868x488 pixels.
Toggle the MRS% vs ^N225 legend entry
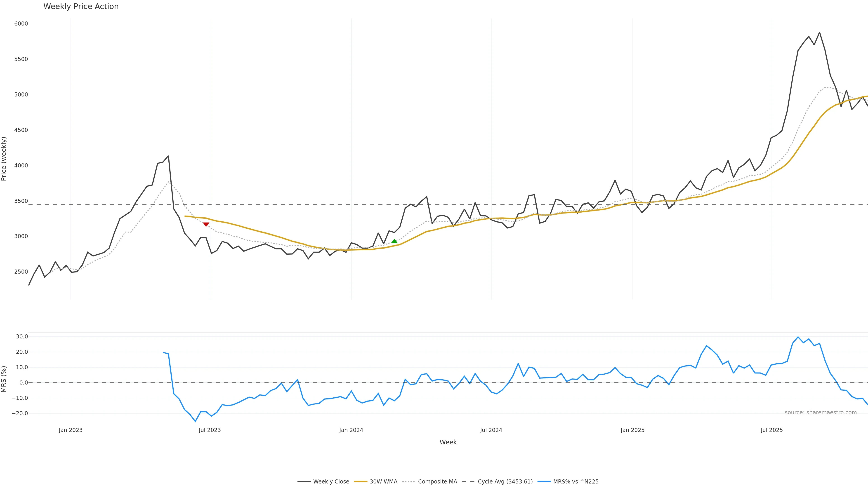pos(568,482)
